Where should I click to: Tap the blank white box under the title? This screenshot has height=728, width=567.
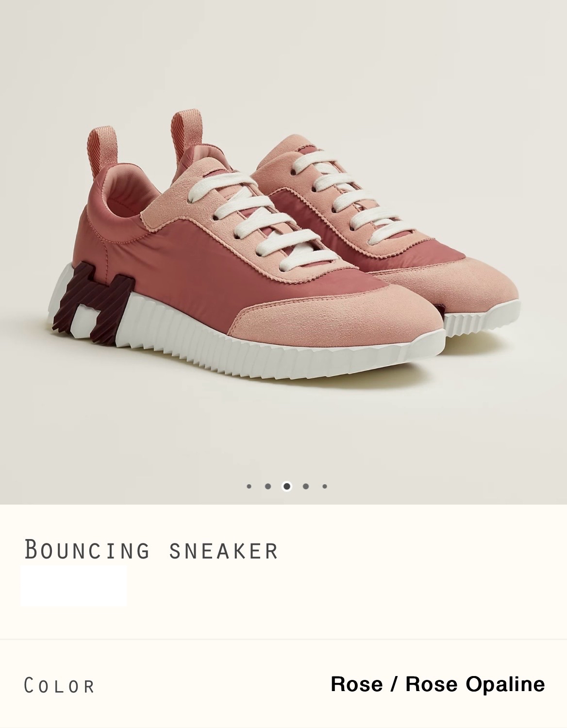tap(74, 585)
